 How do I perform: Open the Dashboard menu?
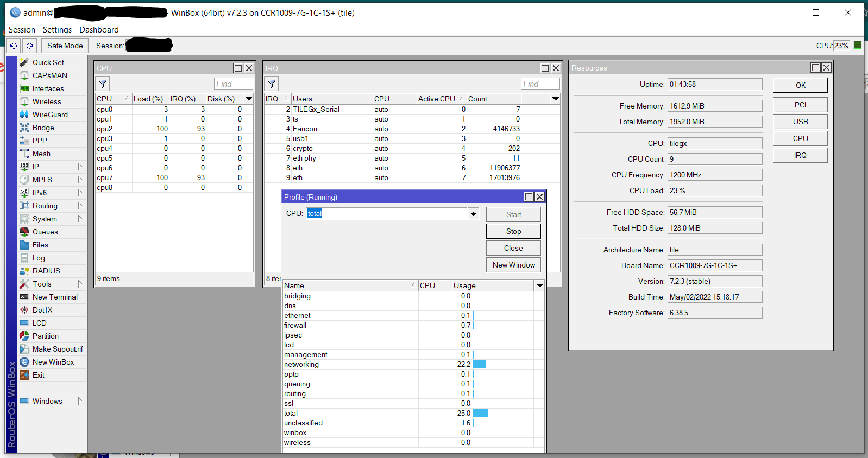pos(99,30)
